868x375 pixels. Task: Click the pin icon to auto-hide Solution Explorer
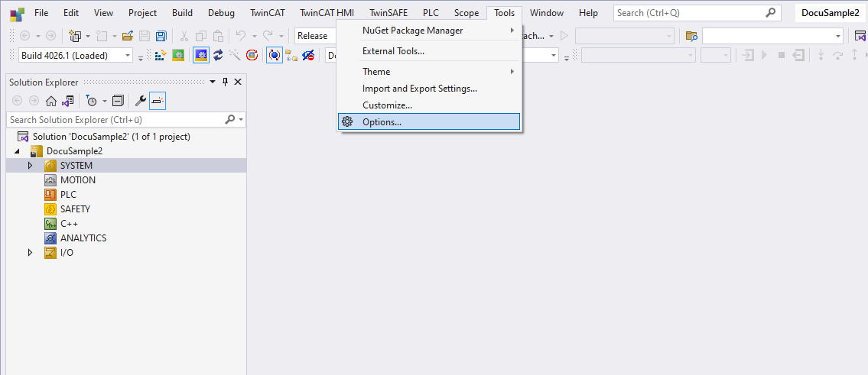tap(226, 82)
